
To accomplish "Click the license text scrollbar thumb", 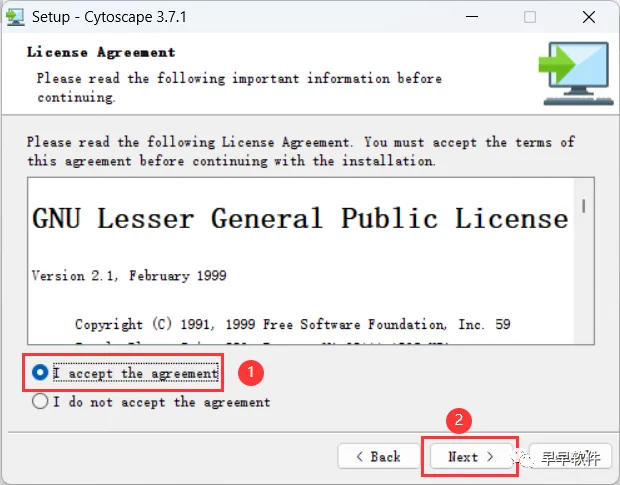I will (x=584, y=206).
